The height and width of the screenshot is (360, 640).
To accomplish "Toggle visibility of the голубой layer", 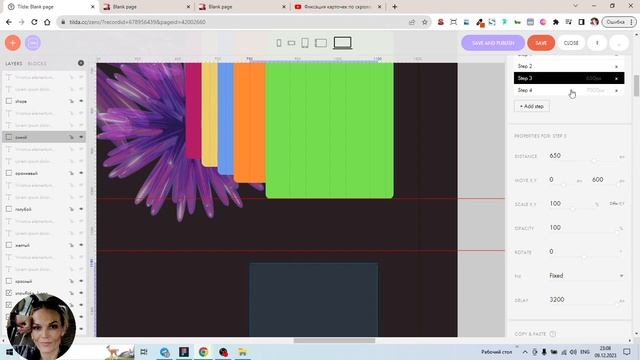I will [81, 209].
